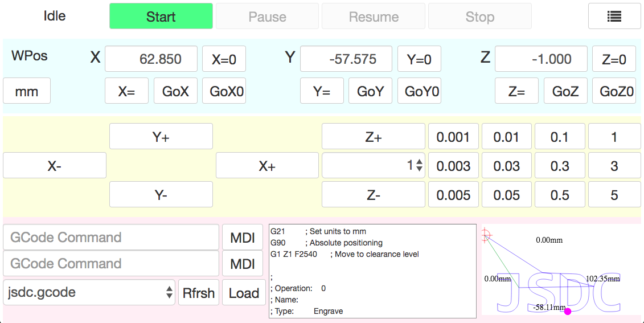Screen dimensions: 644x323
Task: Click GoY0 to return Y home
Action: point(419,91)
